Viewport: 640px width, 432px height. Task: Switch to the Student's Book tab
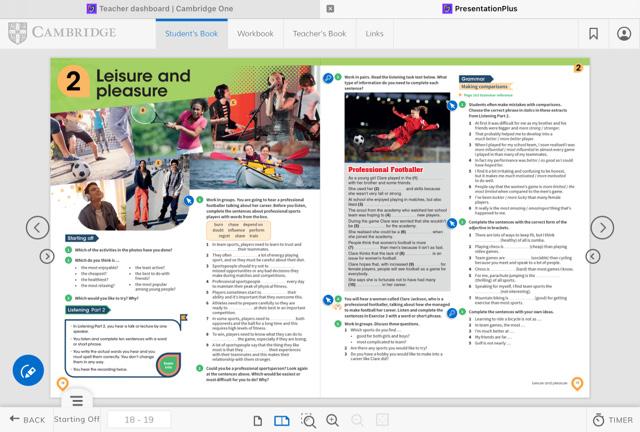(191, 34)
